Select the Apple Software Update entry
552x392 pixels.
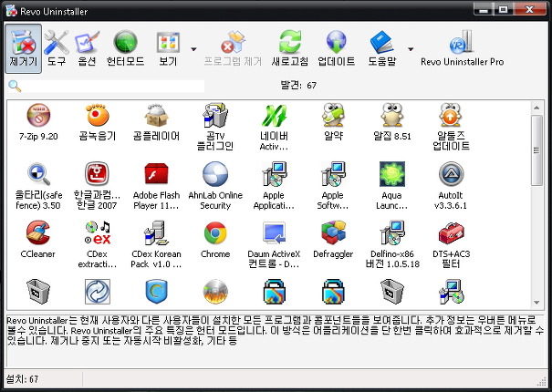(333, 186)
